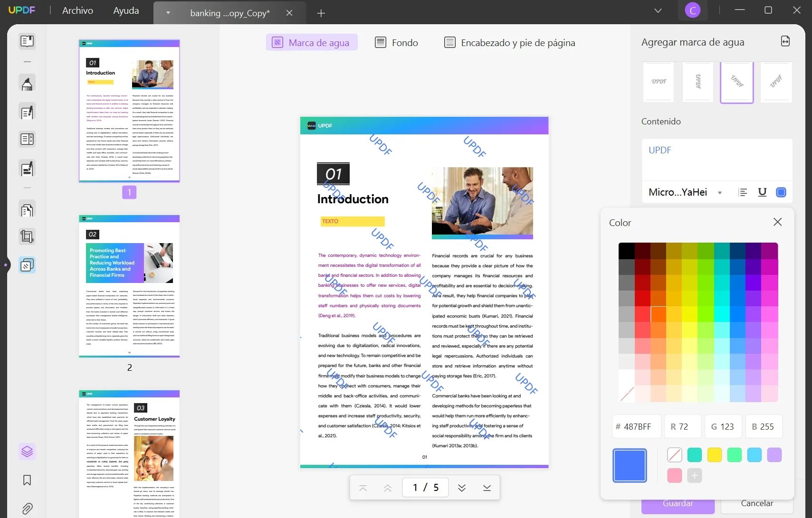Select the pink preset color swatch
The height and width of the screenshot is (518, 812).
click(x=675, y=475)
